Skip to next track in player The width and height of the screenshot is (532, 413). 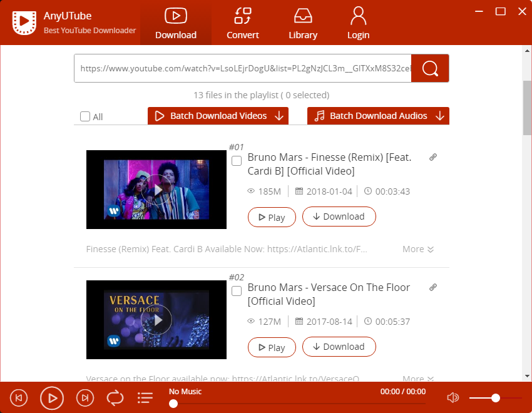point(85,398)
